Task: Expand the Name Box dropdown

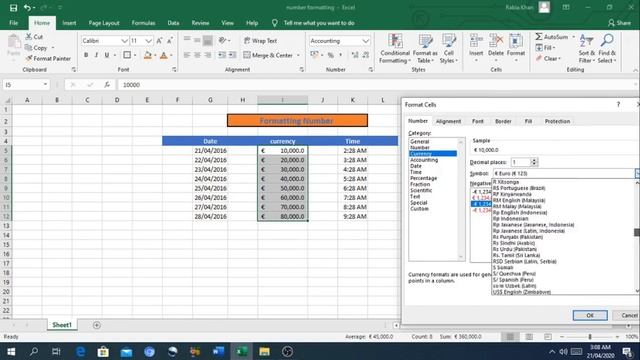Action: pyautogui.click(x=45, y=84)
